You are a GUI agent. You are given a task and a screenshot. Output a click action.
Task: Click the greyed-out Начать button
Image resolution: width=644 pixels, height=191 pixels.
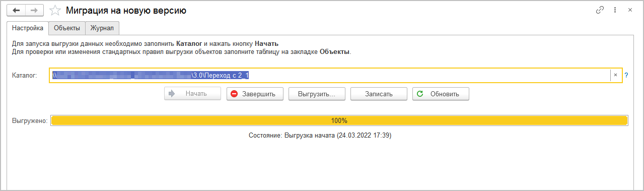[192, 94]
